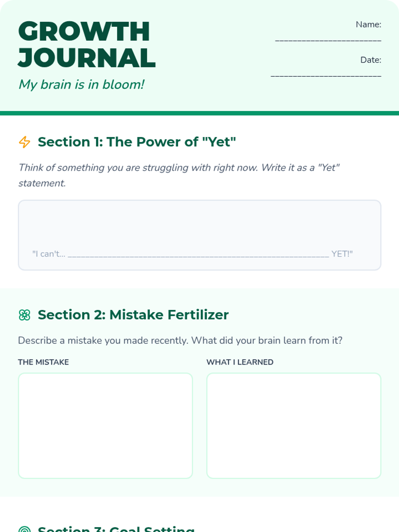The image size is (399, 532).
Task: Click the lightning bolt icon beside Section 1
Action: 24,142
